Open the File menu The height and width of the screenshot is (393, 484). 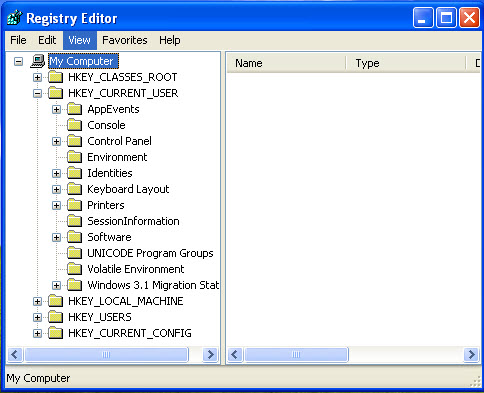(18, 40)
